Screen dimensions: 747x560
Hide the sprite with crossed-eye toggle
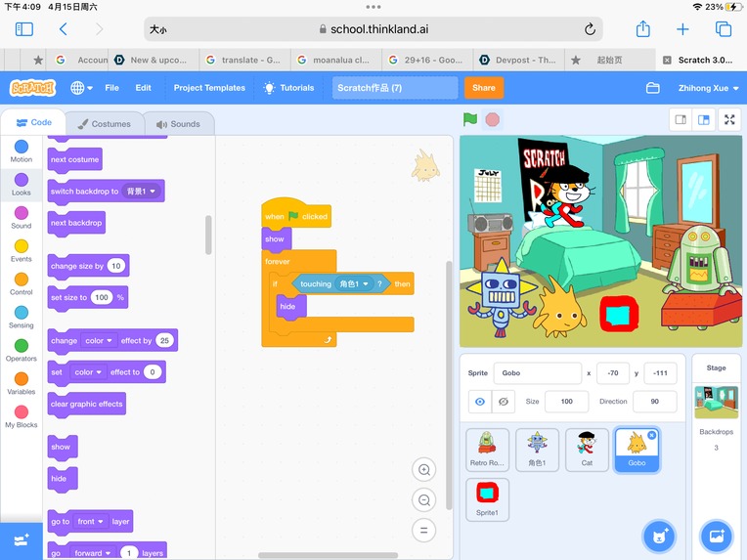coord(504,402)
